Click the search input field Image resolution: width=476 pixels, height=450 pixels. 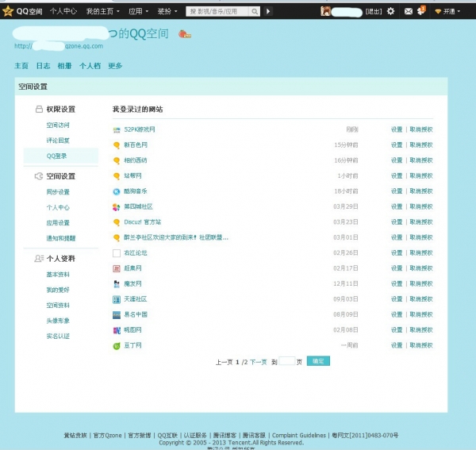pyautogui.click(x=218, y=12)
